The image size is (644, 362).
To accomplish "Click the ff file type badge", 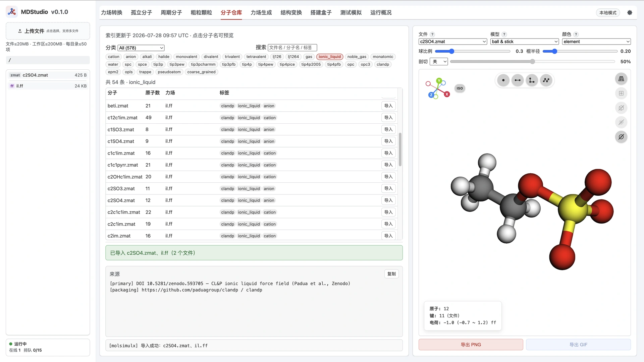I will click(12, 86).
